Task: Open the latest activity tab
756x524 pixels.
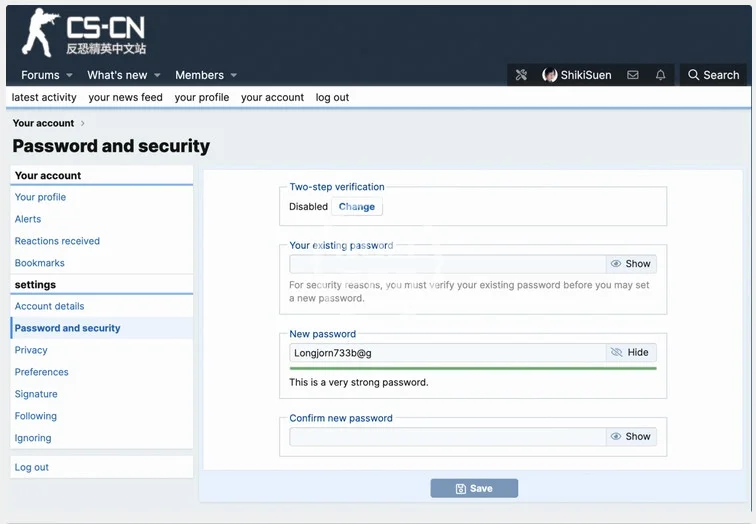Action: point(44,97)
